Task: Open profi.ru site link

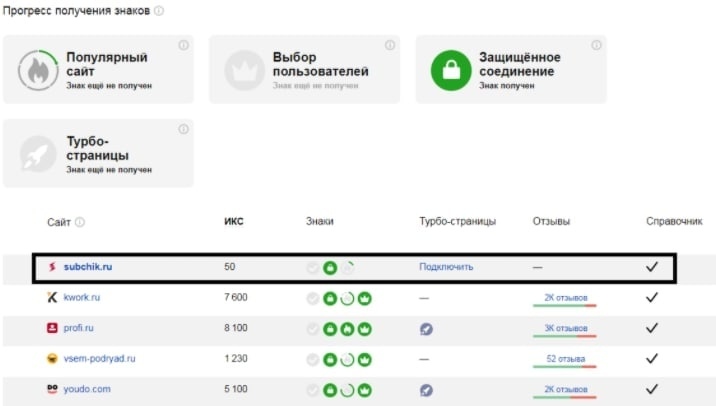Action: pos(79,328)
